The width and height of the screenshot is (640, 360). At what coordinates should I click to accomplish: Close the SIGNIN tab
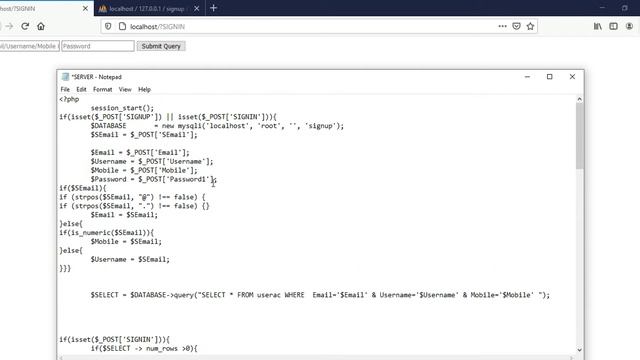tap(85, 9)
